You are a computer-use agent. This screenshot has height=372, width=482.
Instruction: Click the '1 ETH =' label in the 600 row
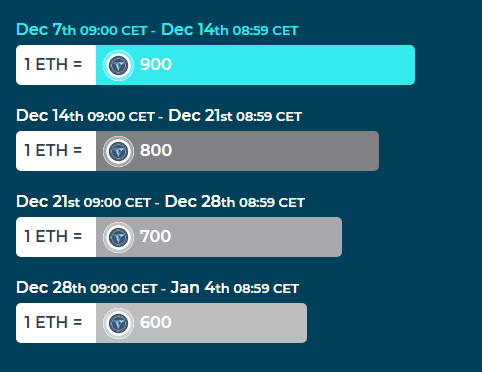click(x=53, y=322)
